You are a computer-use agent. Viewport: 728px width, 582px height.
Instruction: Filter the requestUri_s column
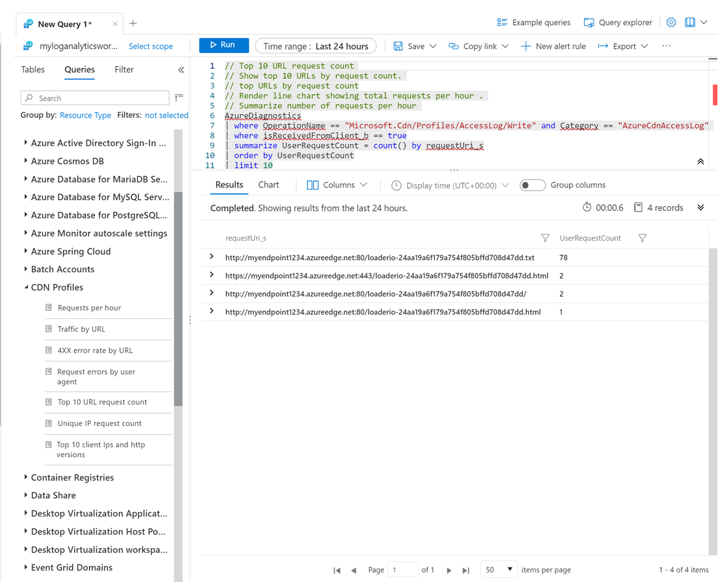pyautogui.click(x=545, y=238)
